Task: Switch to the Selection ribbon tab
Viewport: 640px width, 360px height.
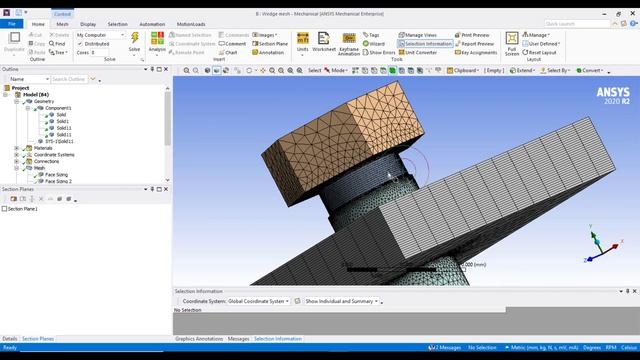Action: click(x=118, y=24)
